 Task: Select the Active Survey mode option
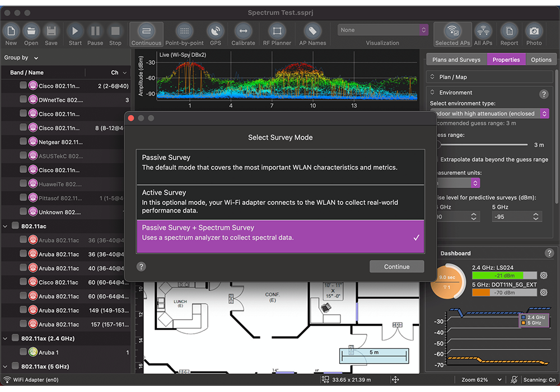[281, 202]
